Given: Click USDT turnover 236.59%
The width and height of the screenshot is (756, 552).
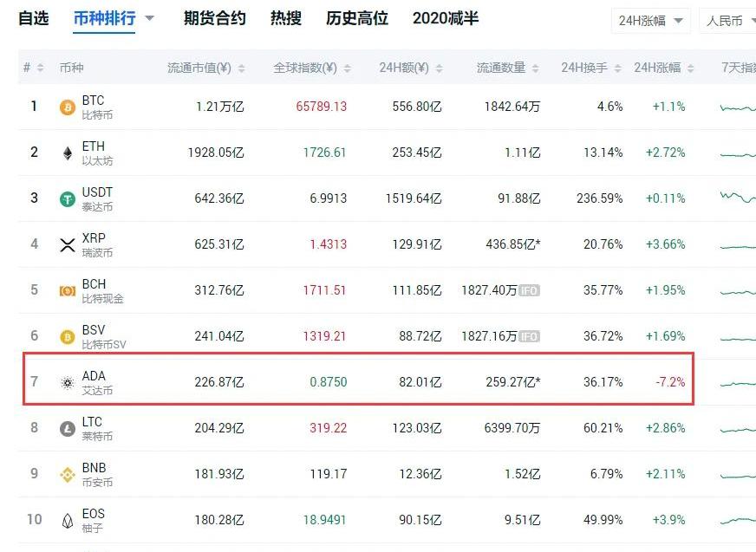Looking at the screenshot, I should [599, 198].
